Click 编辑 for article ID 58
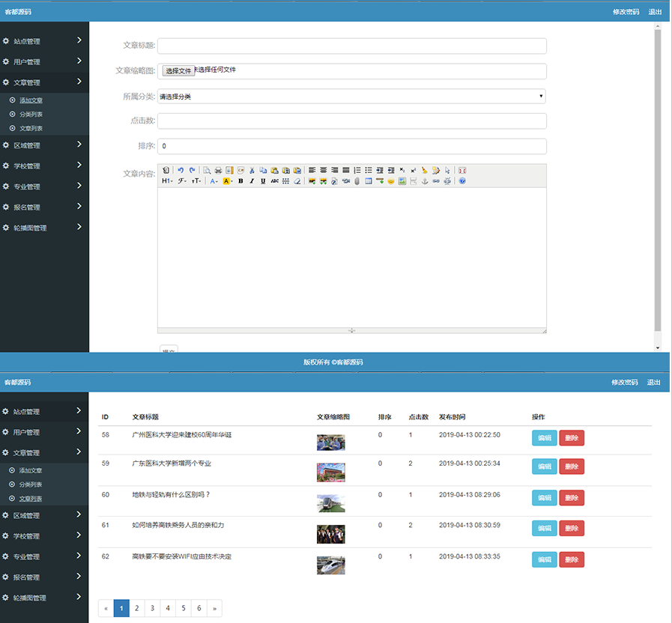 pyautogui.click(x=544, y=438)
